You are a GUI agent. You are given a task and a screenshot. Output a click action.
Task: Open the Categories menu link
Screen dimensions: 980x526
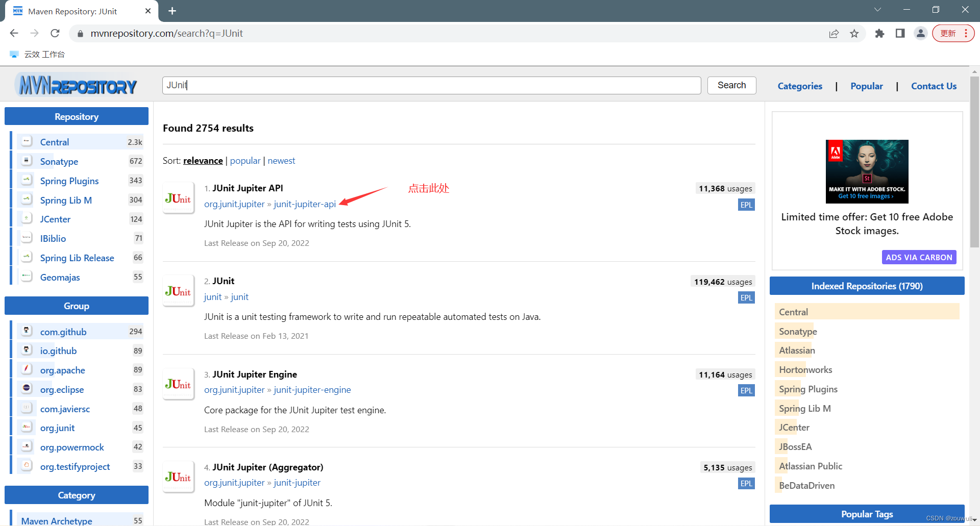(x=800, y=86)
